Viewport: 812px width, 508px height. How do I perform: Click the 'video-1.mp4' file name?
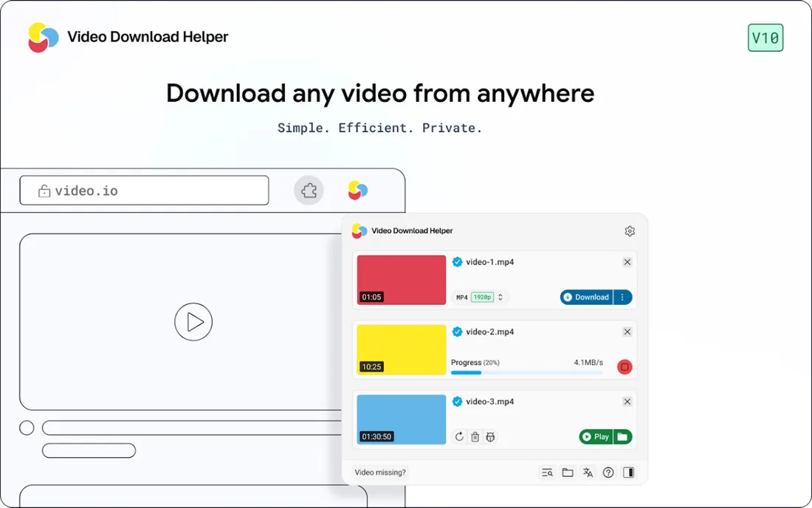(x=490, y=262)
